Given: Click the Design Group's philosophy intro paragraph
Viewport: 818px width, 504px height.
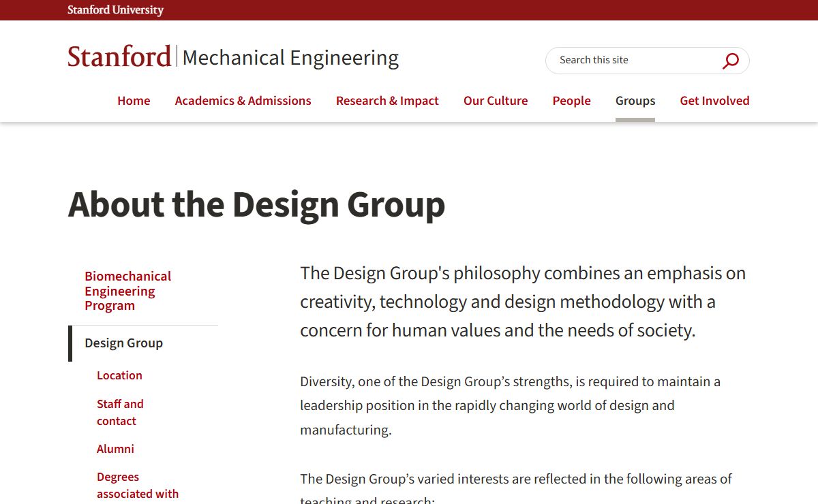Looking at the screenshot, I should [522, 302].
